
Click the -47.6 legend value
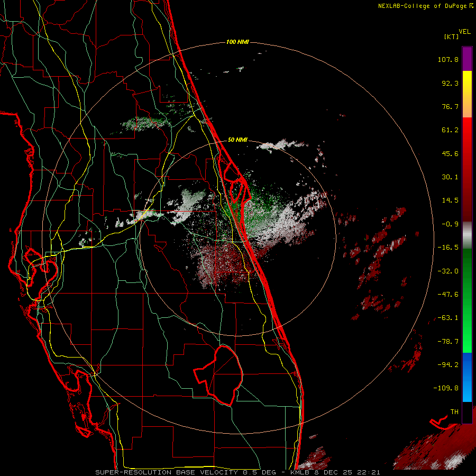(x=448, y=295)
